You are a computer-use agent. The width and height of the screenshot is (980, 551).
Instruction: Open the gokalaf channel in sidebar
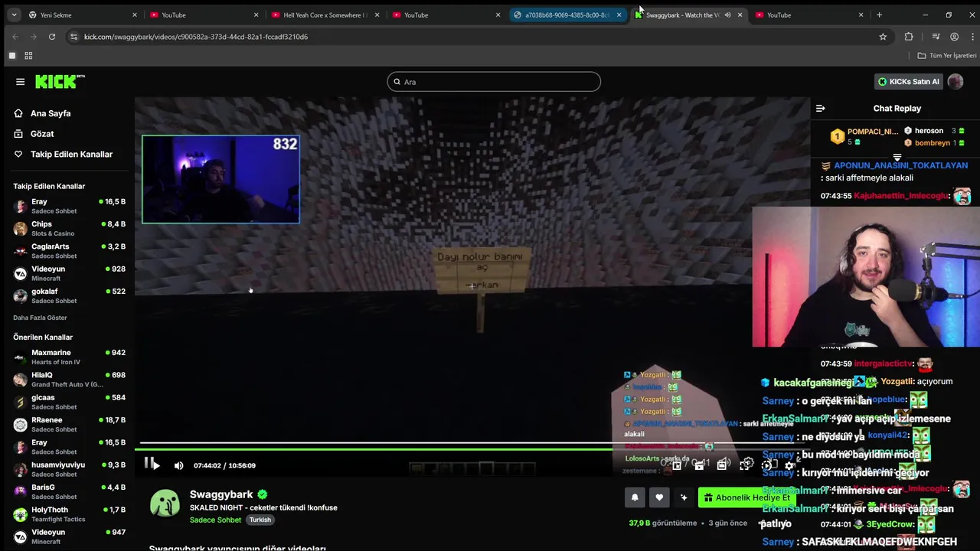[x=69, y=296]
